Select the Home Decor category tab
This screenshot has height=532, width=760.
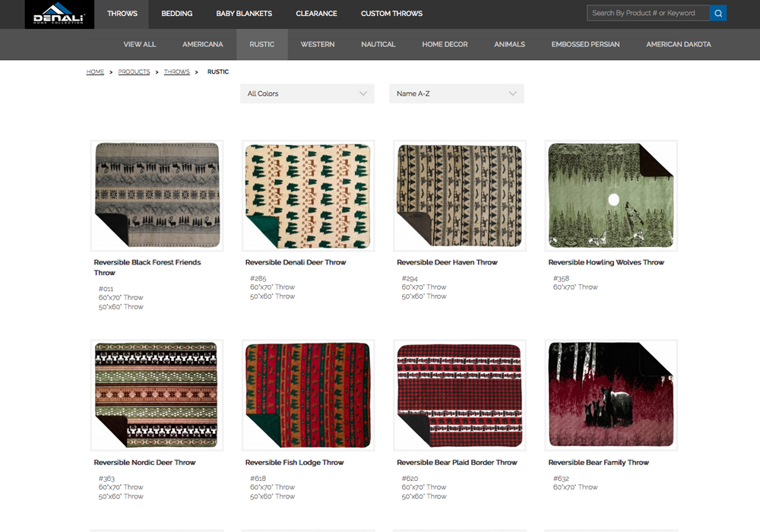point(445,44)
